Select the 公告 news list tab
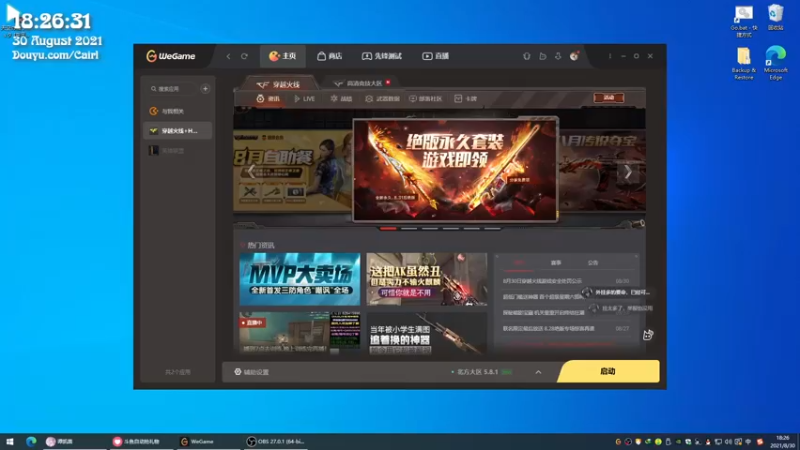Viewport: 800px width, 450px height. tap(593, 263)
